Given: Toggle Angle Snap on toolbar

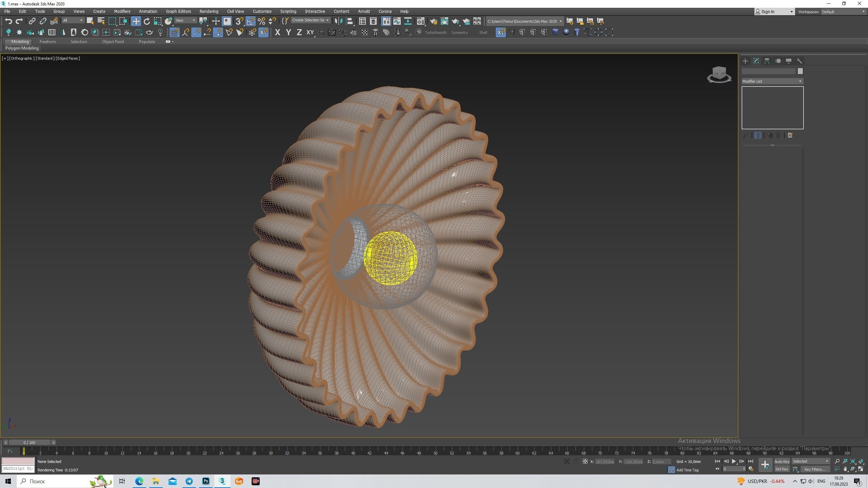Looking at the screenshot, I should pos(251,21).
